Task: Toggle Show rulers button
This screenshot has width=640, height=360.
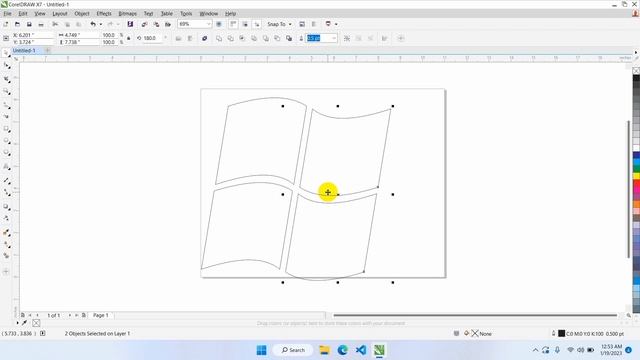Action: [x=233, y=24]
